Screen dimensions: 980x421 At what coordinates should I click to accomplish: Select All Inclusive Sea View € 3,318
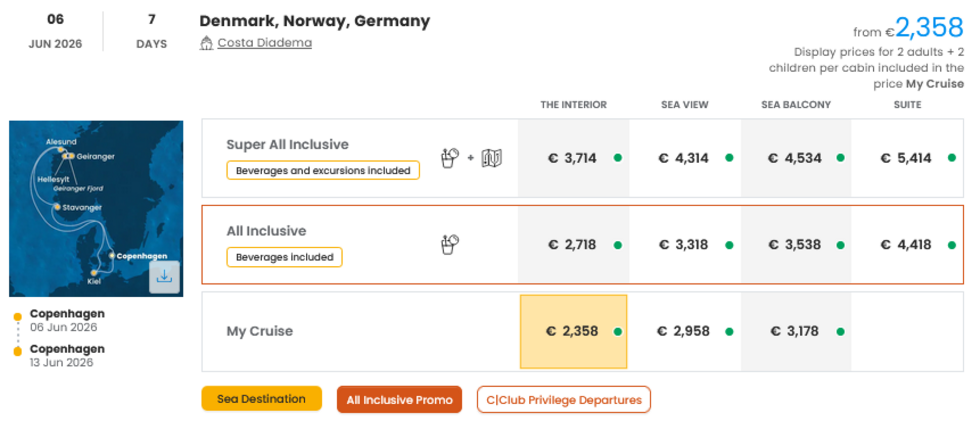coord(684,245)
